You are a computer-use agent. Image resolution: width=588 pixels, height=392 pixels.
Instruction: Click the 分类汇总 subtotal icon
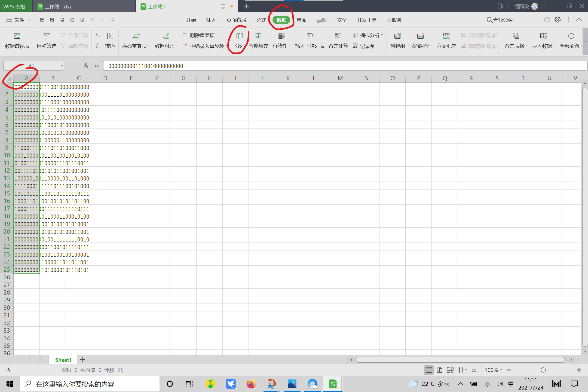pos(446,36)
